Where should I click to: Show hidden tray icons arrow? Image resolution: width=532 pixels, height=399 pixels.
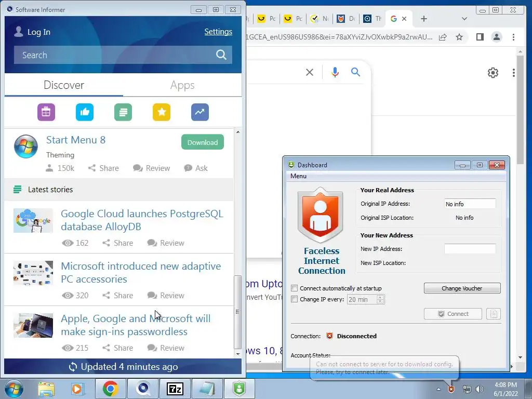coord(438,389)
